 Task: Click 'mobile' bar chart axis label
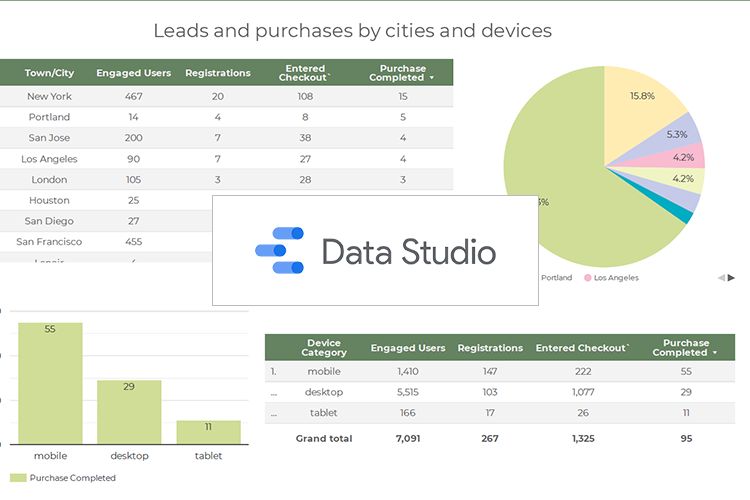50,456
